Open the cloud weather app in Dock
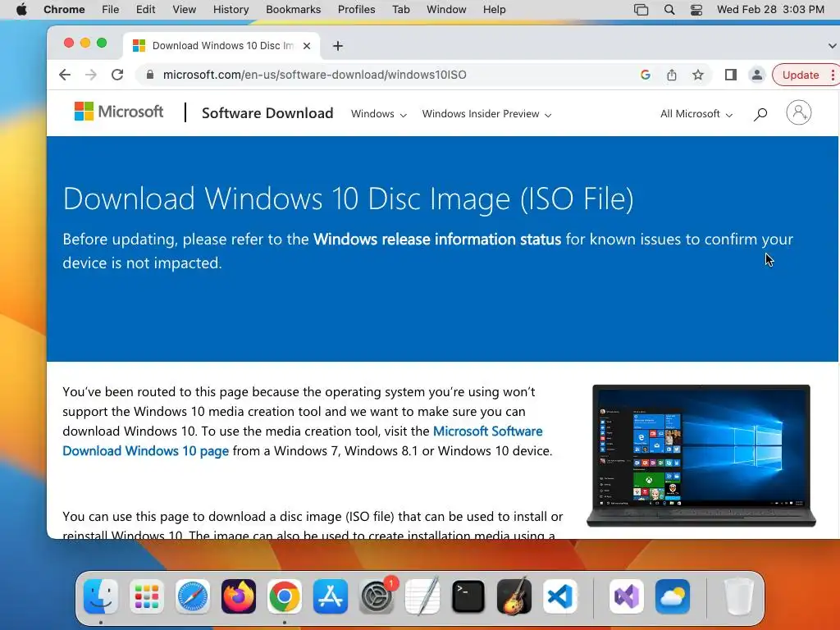Screen dimensions: 840x630 coord(673,596)
